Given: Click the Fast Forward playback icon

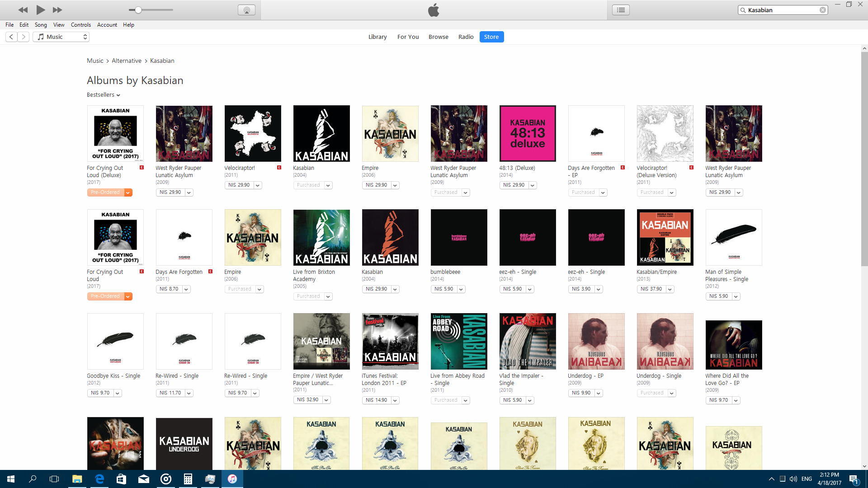Looking at the screenshot, I should (57, 9).
